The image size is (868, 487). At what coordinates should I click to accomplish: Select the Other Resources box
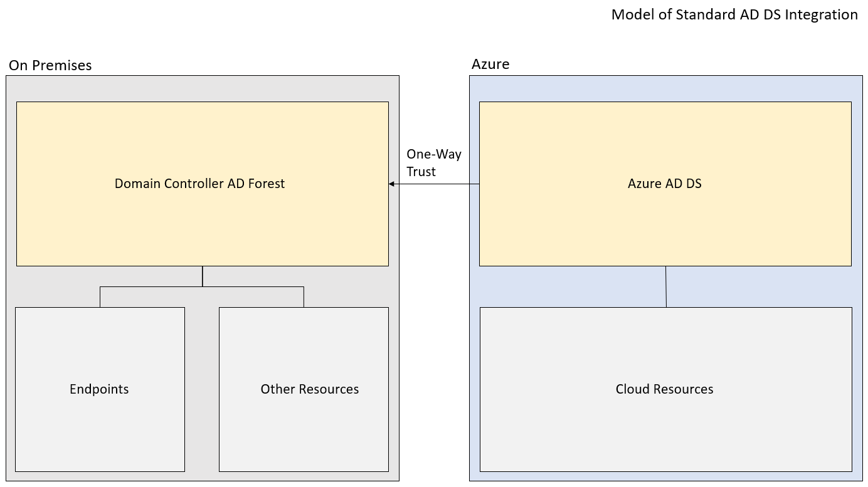(304, 389)
